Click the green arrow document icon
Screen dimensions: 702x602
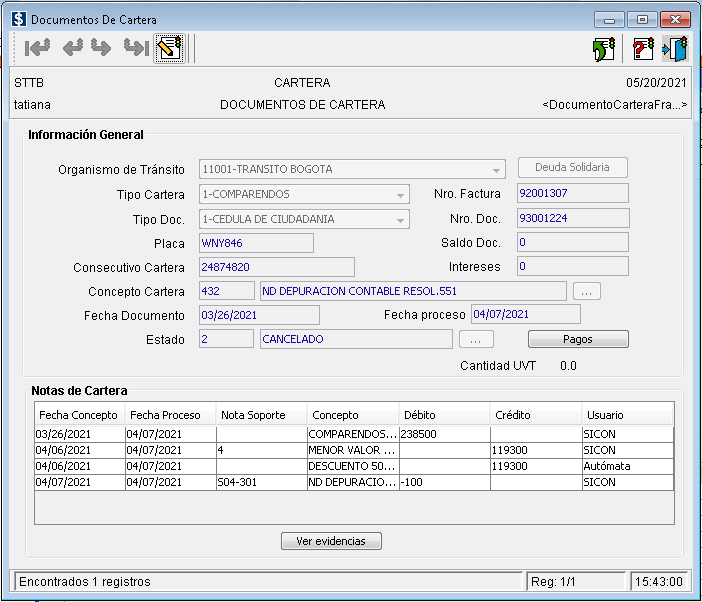603,48
